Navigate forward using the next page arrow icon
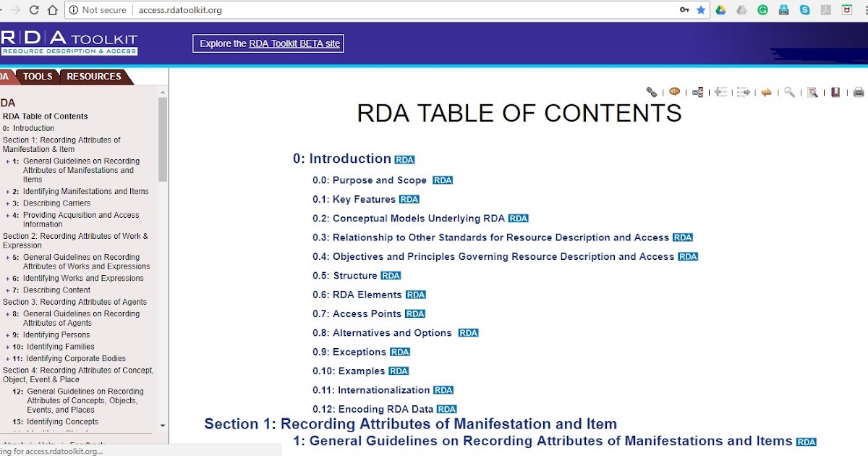868x456 pixels. pos(744,92)
